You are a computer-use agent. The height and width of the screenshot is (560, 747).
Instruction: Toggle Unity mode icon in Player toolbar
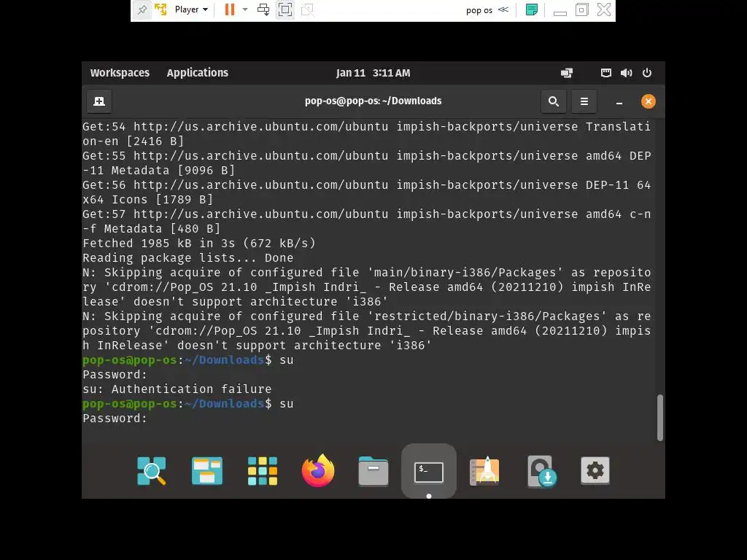[307, 9]
